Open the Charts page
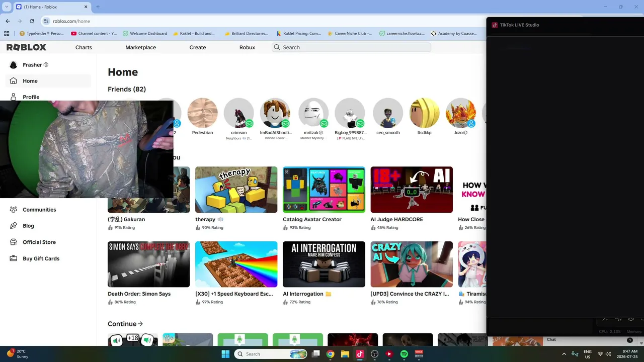644x362 pixels. [x=84, y=47]
